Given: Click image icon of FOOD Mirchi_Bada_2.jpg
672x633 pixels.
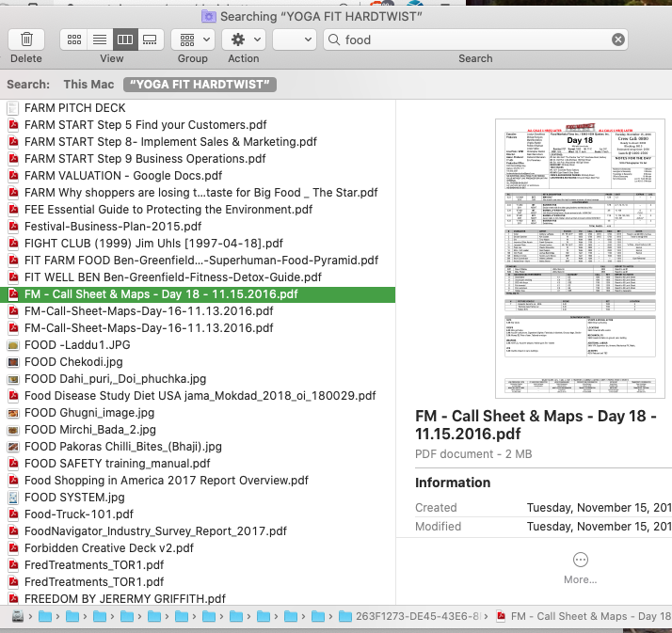Looking at the screenshot, I should tap(13, 430).
